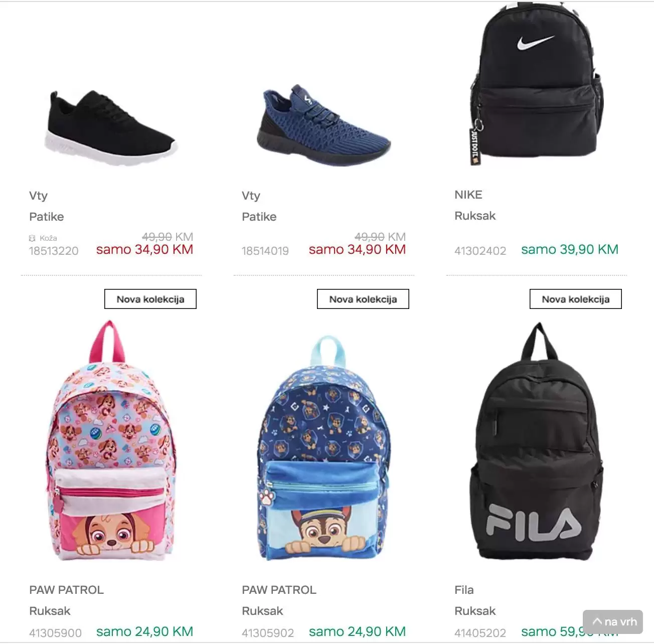Image resolution: width=654 pixels, height=644 pixels.
Task: Click Nova kolekcija badge above Fila backpack
Action: click(576, 299)
